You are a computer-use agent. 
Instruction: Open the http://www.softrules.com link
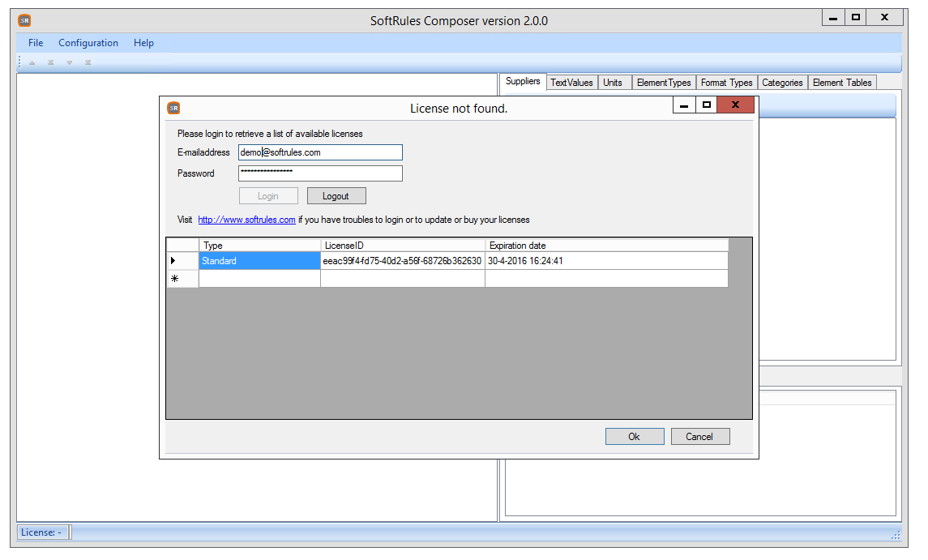click(247, 220)
